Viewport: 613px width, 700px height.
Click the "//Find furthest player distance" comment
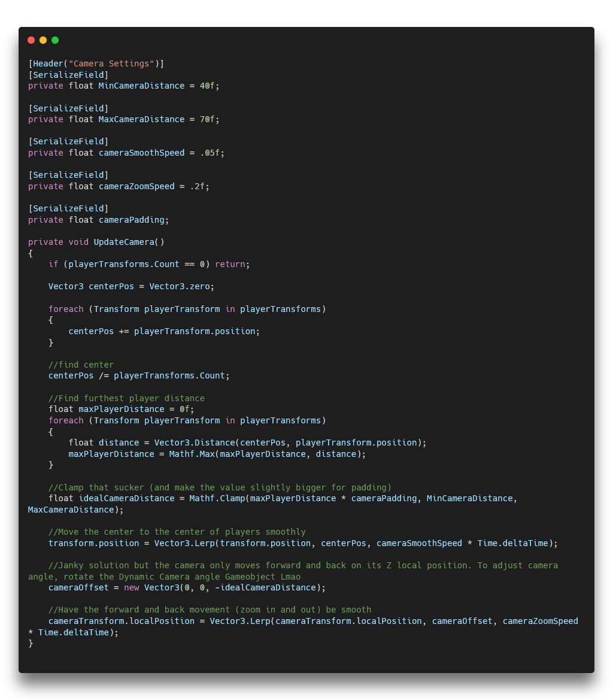tap(126, 398)
